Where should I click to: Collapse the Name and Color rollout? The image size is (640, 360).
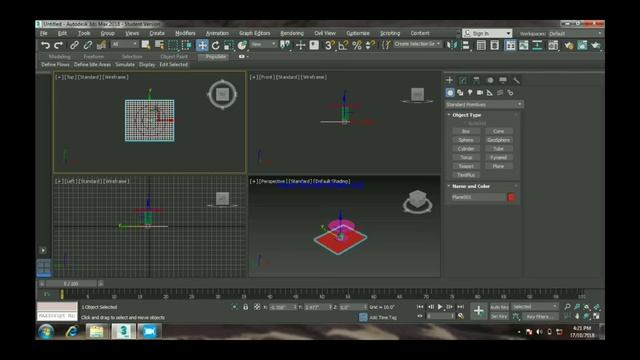click(x=471, y=186)
